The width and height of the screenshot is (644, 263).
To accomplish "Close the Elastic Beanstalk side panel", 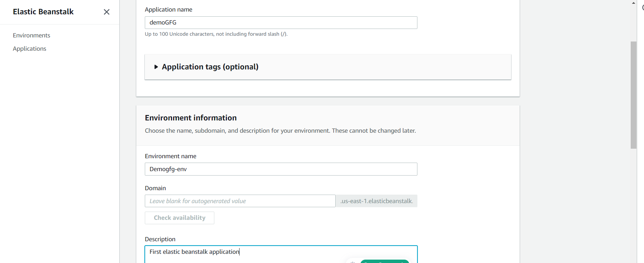I will point(106,12).
